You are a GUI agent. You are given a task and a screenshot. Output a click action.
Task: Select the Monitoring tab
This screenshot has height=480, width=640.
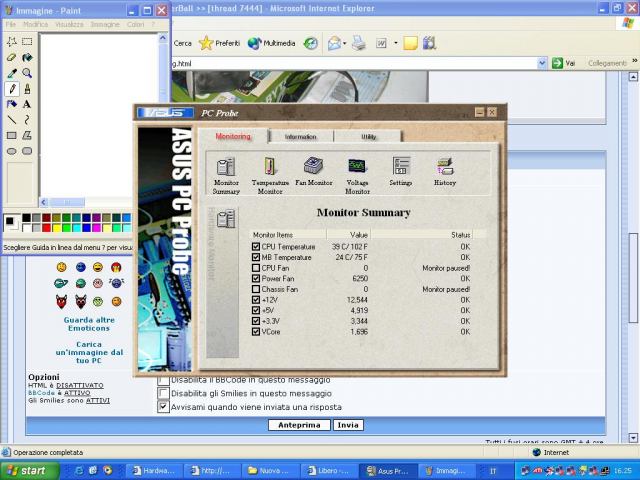coord(233,136)
